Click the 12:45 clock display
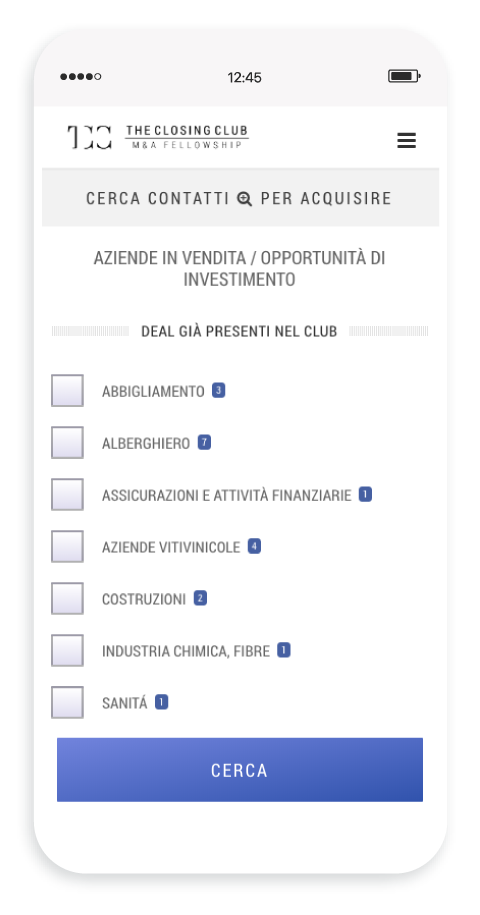Viewport: 480px width, 915px height. pos(244,77)
